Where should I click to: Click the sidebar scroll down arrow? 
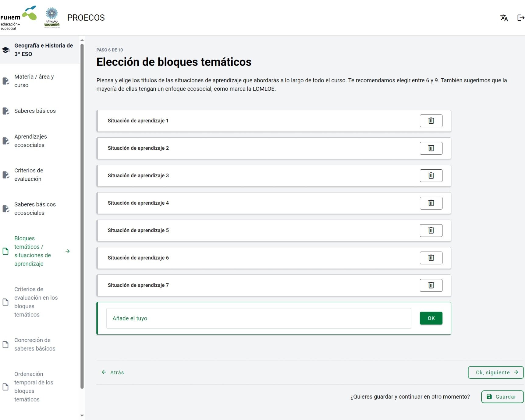coord(82,416)
